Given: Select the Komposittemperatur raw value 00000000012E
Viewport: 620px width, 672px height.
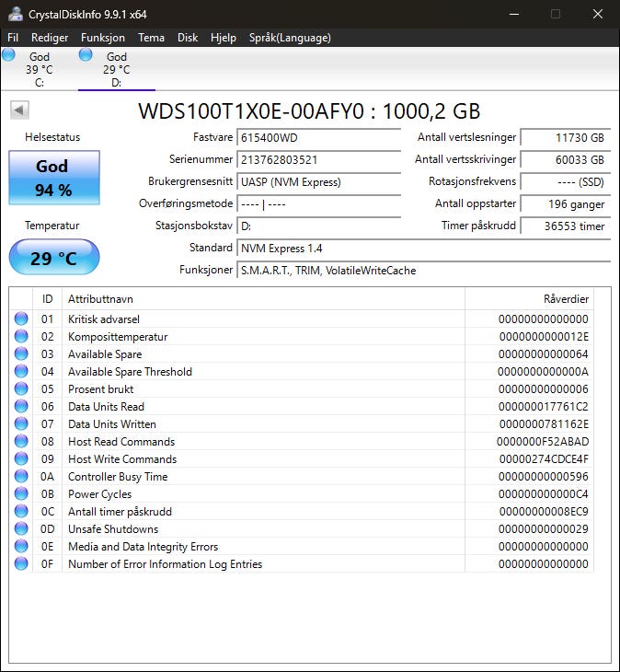Looking at the screenshot, I should (x=544, y=337).
